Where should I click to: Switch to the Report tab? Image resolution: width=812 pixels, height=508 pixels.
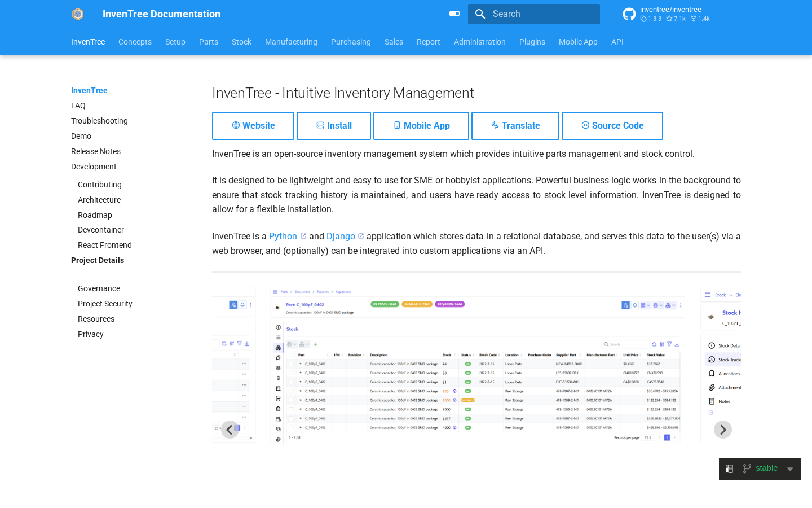coord(429,42)
